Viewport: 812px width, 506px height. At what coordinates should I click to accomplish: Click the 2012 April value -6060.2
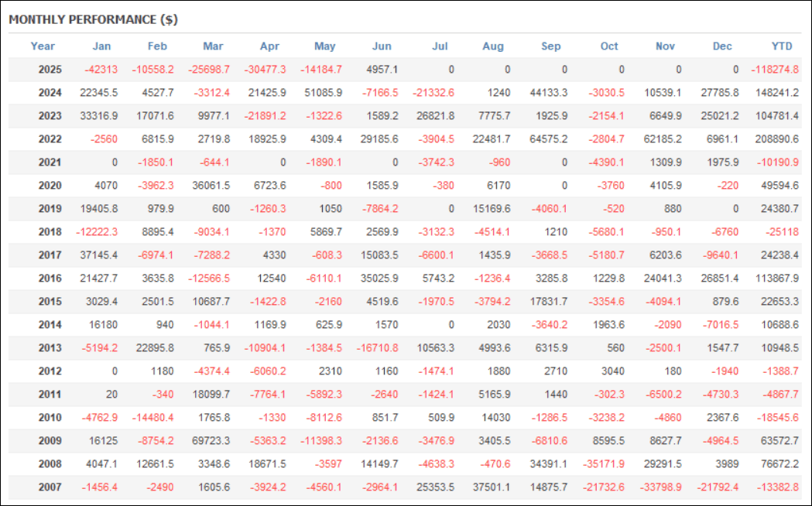click(268, 371)
